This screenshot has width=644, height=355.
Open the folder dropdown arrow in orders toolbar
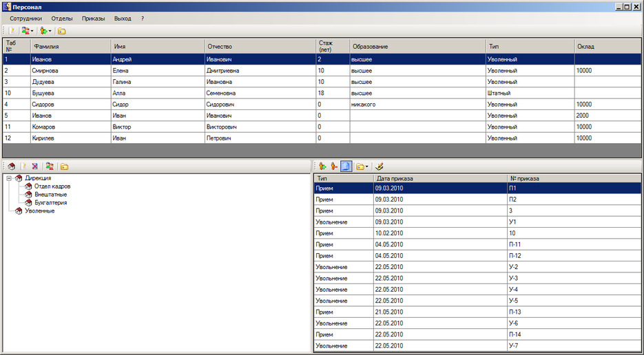pyautogui.click(x=366, y=166)
